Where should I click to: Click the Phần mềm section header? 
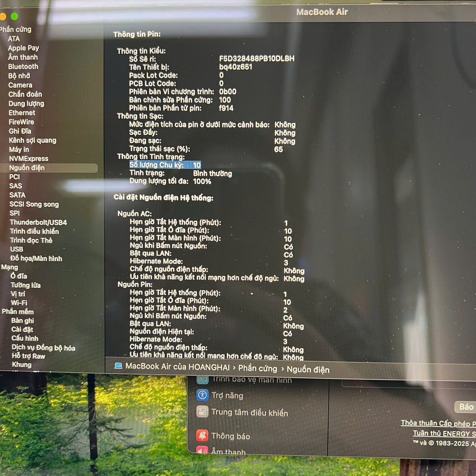tap(18, 311)
